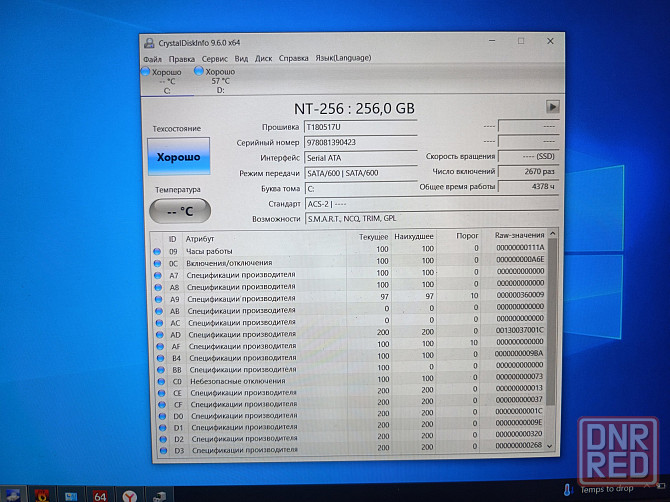Select the Часы работы attribute row
This screenshot has height=502, width=670.
pos(348,250)
